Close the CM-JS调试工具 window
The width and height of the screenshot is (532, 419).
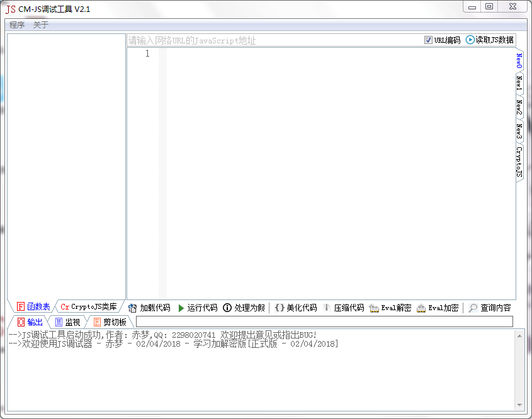pyautogui.click(x=512, y=6)
